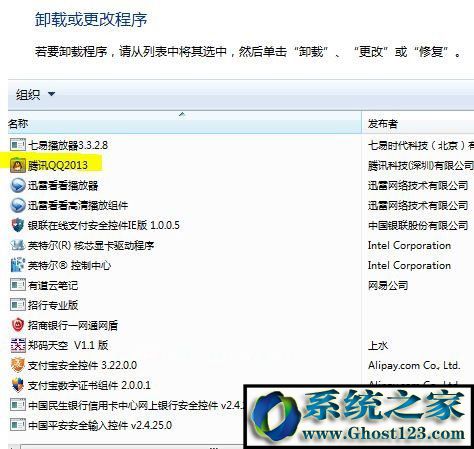This screenshot has height=449, width=474.
Task: Click the 迅雷看看播放器 blue play icon
Action: click(18, 185)
